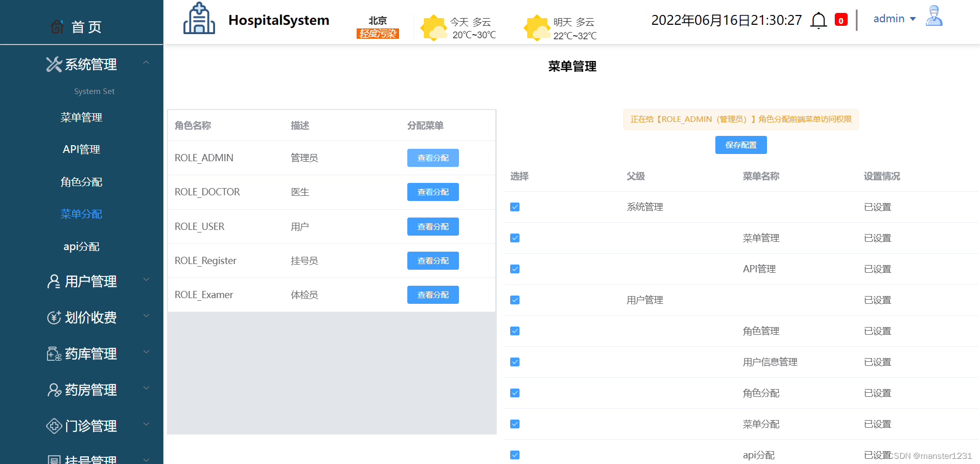Uncheck the 角色管理 row checkbox
Viewport: 980px width, 464px height.
point(515,331)
